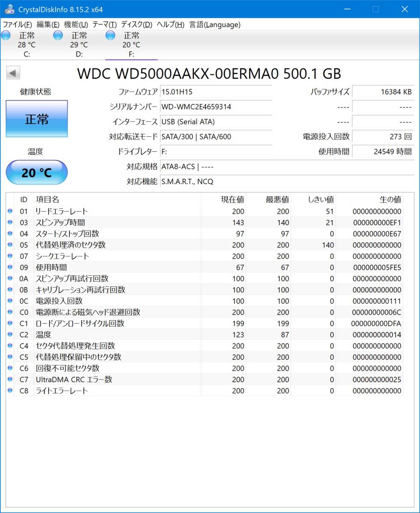The width and height of the screenshot is (420, 513).
Task: Click status dot for シークエラーレート row
Action: point(10,256)
